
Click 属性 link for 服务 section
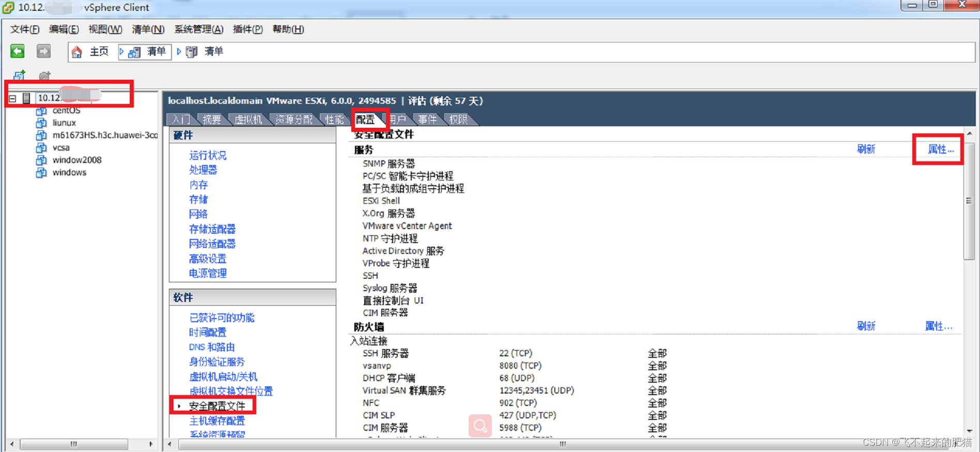[x=941, y=149]
